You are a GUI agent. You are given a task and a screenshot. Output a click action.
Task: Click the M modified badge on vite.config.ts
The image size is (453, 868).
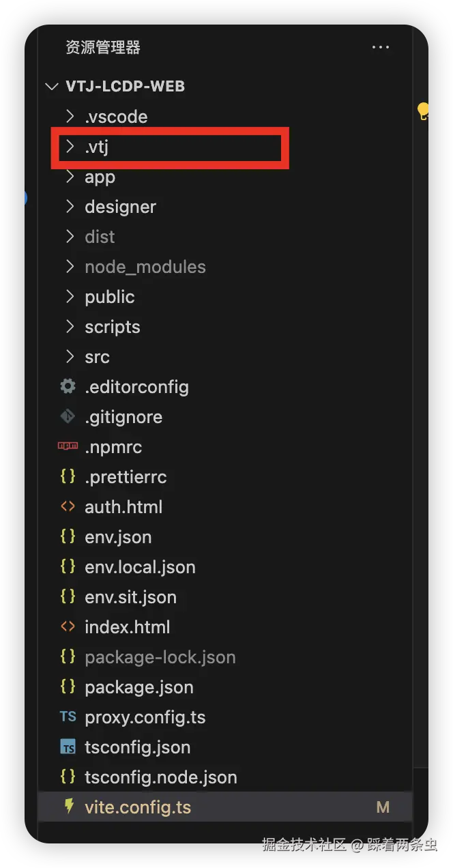coord(383,807)
